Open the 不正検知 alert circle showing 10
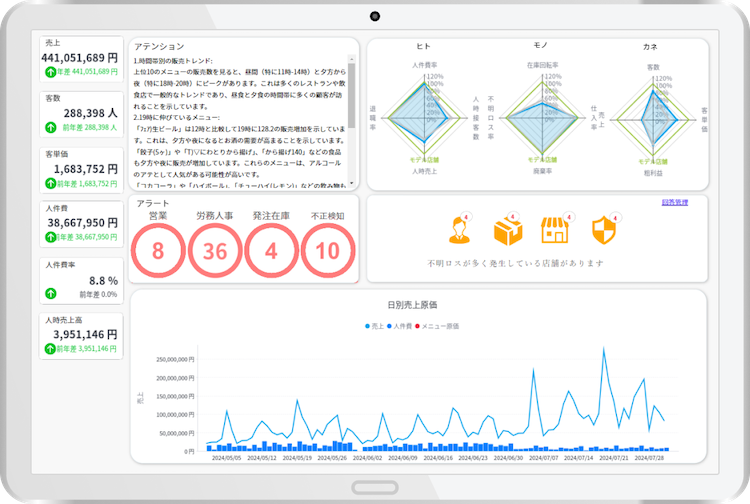The width and height of the screenshot is (750, 504). click(328, 251)
